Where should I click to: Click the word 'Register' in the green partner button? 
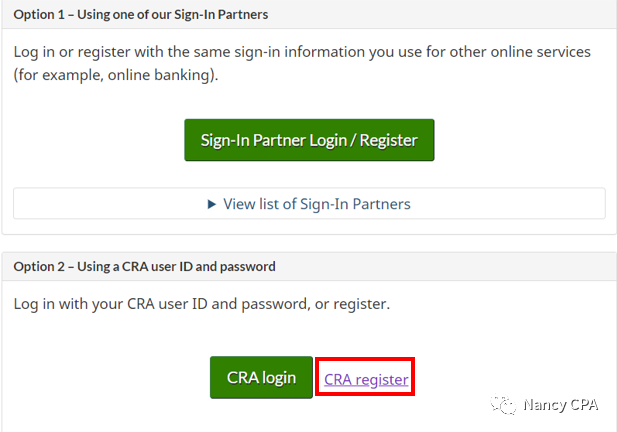click(388, 140)
